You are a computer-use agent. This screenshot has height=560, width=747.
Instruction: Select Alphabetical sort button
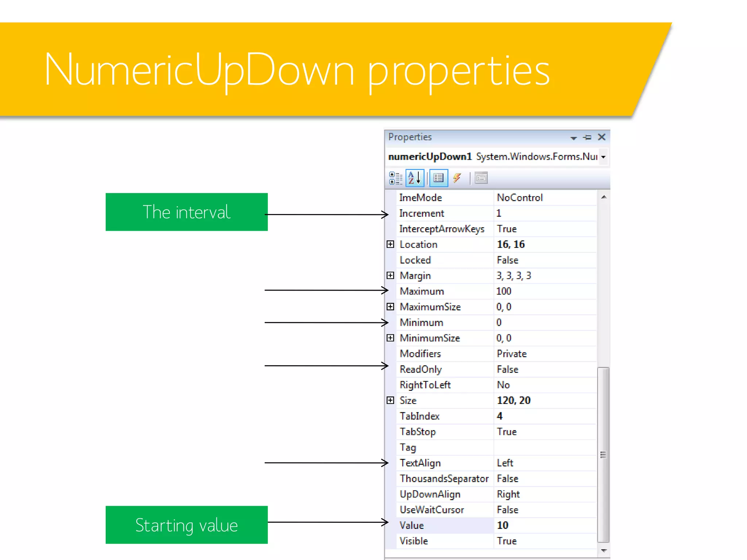(x=415, y=178)
